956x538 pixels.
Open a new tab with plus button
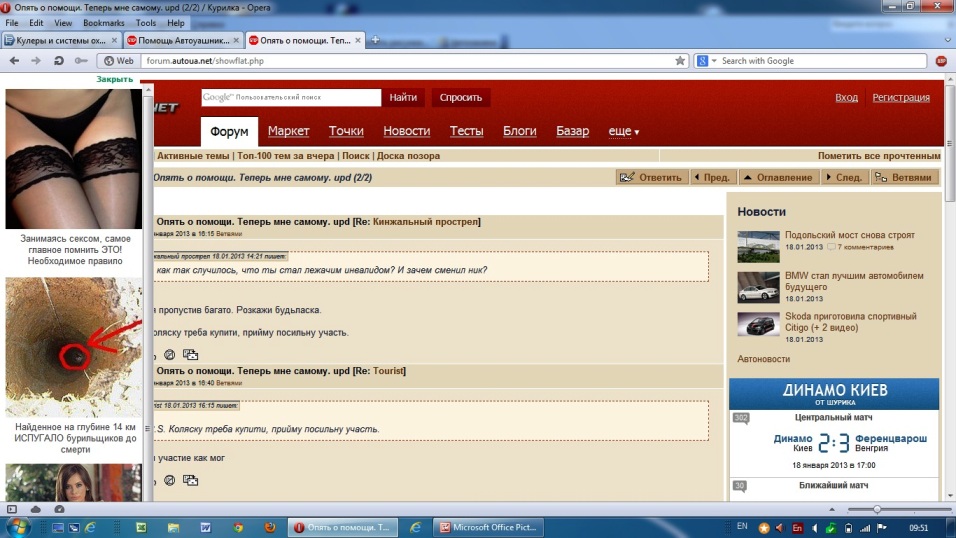click(375, 40)
